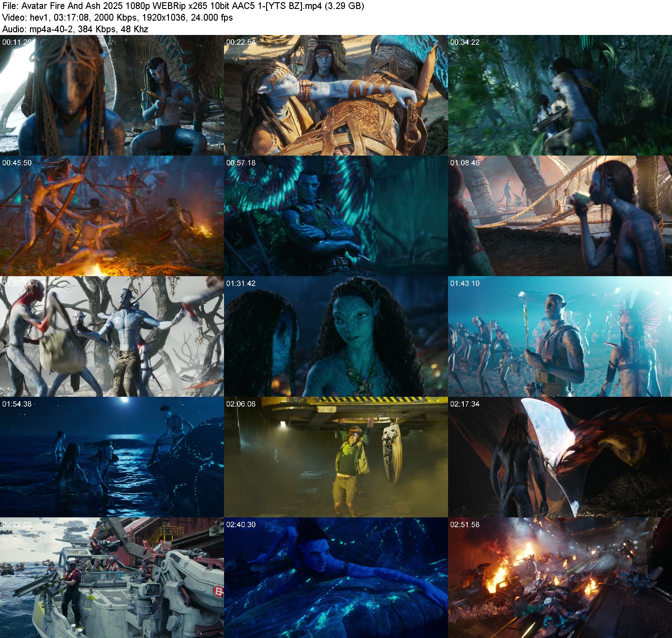The image size is (672, 638).
Task: Click the white forest frame, third row left
Action: tap(112, 337)
